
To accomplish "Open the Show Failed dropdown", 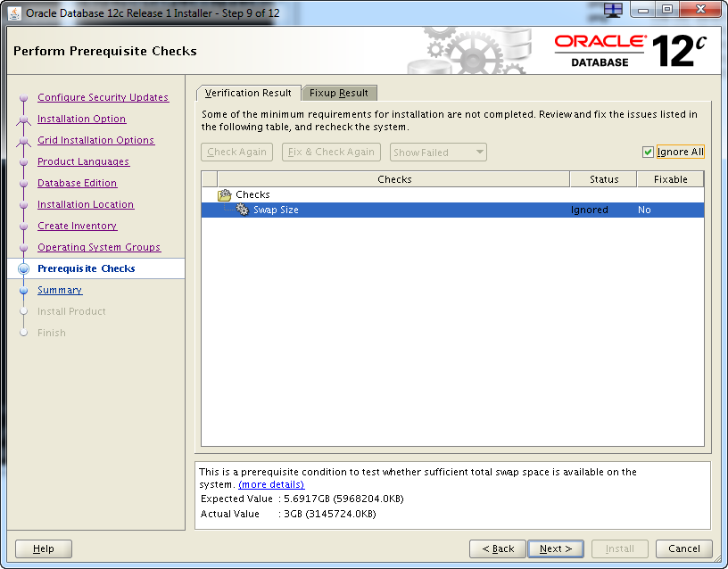I will pyautogui.click(x=438, y=153).
